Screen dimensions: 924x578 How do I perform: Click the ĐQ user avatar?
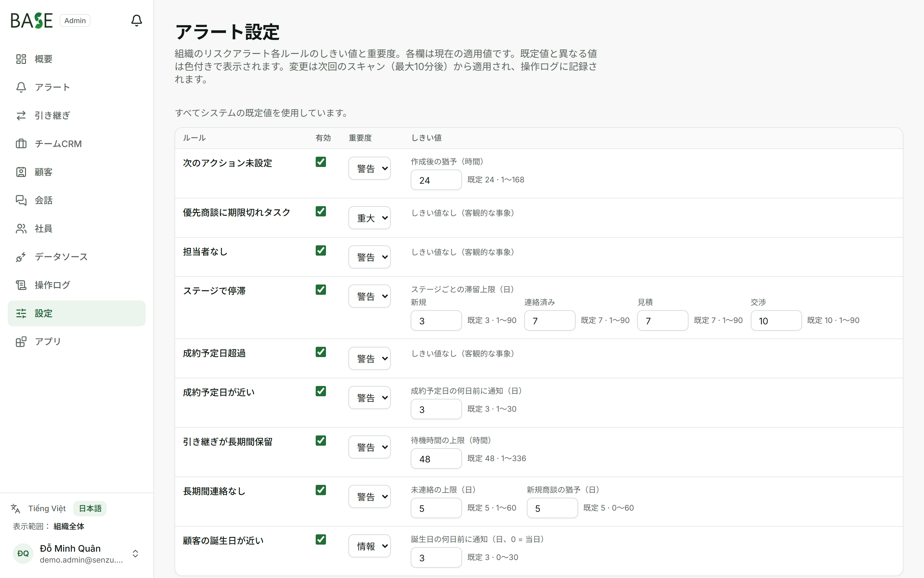tap(23, 554)
